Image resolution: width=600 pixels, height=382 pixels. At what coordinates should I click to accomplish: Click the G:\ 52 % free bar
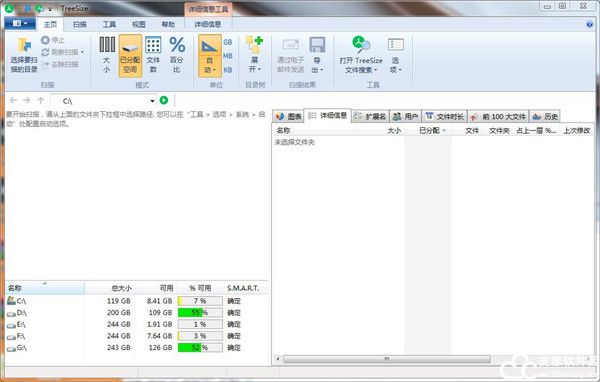200,348
